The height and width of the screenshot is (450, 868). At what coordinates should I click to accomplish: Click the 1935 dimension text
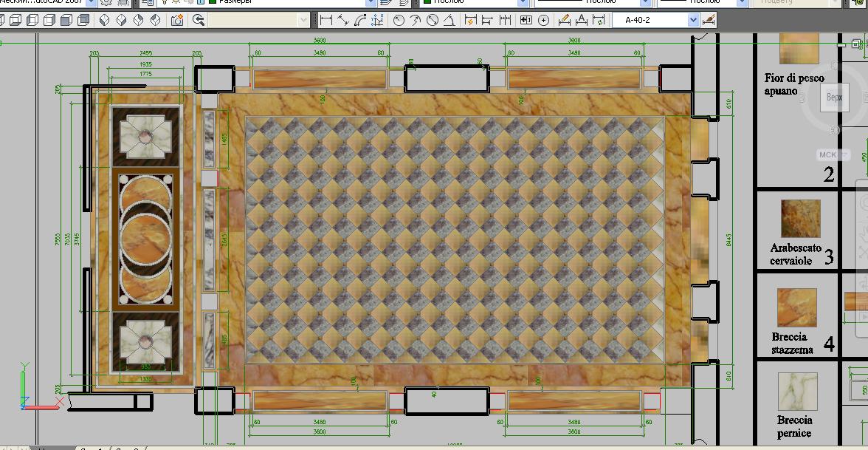coord(145,64)
